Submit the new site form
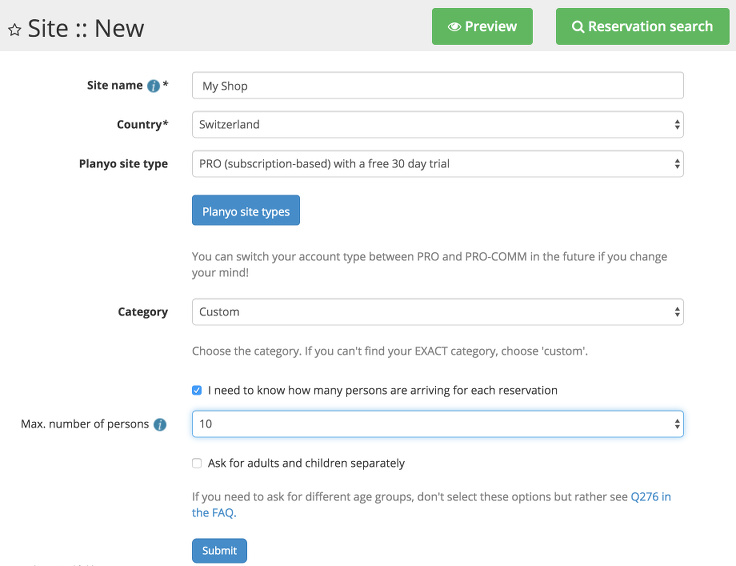 219,551
